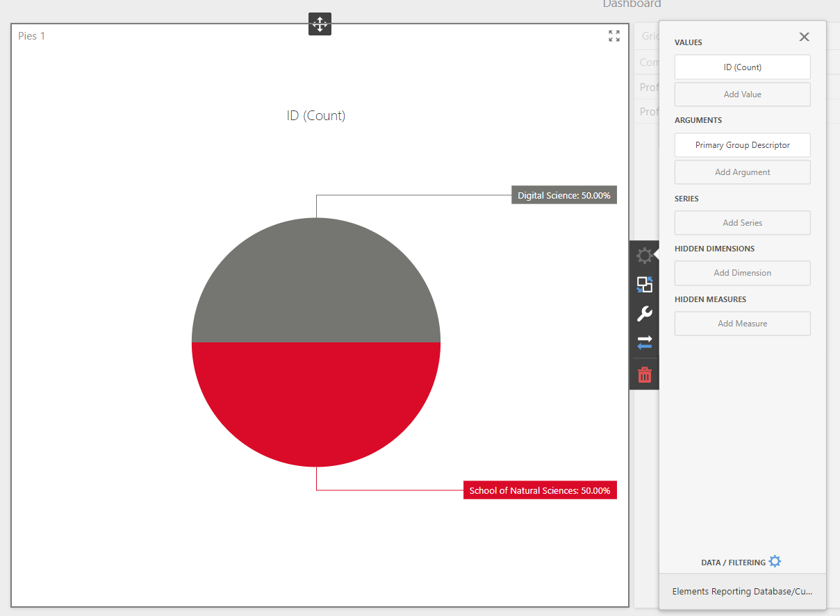The height and width of the screenshot is (616, 840).
Task: Click Add Value placeholder
Action: coord(742,94)
